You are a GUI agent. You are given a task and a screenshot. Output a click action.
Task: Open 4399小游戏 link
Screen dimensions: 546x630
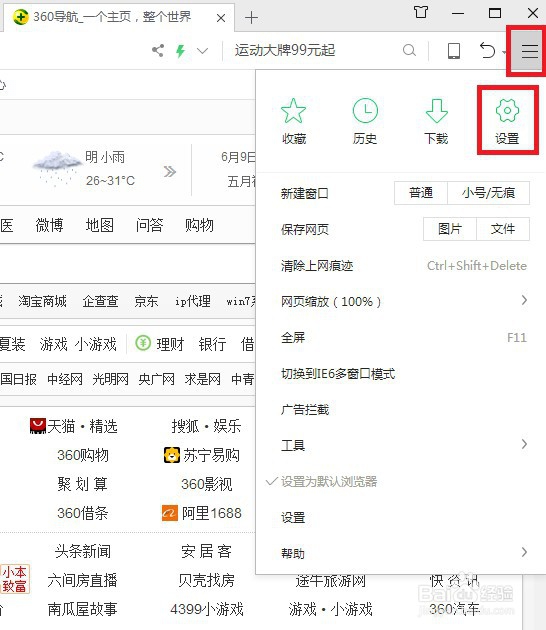[x=207, y=609]
